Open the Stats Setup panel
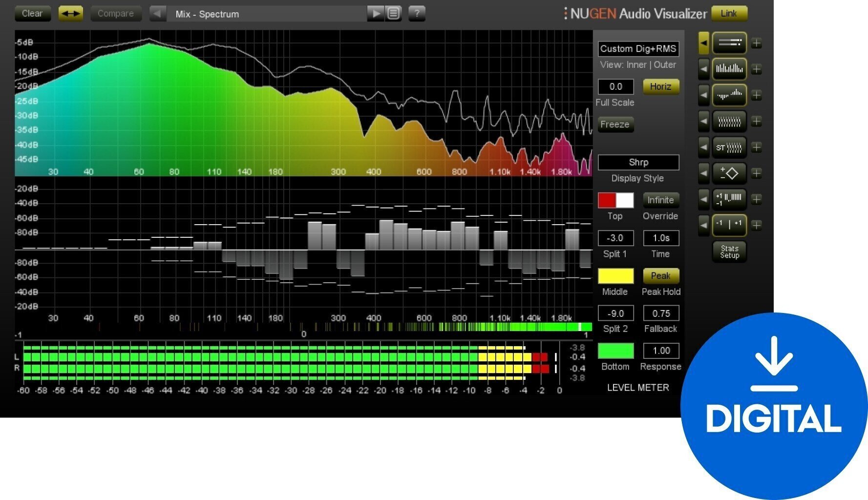Viewport: 868px width, 500px height. pyautogui.click(x=729, y=251)
